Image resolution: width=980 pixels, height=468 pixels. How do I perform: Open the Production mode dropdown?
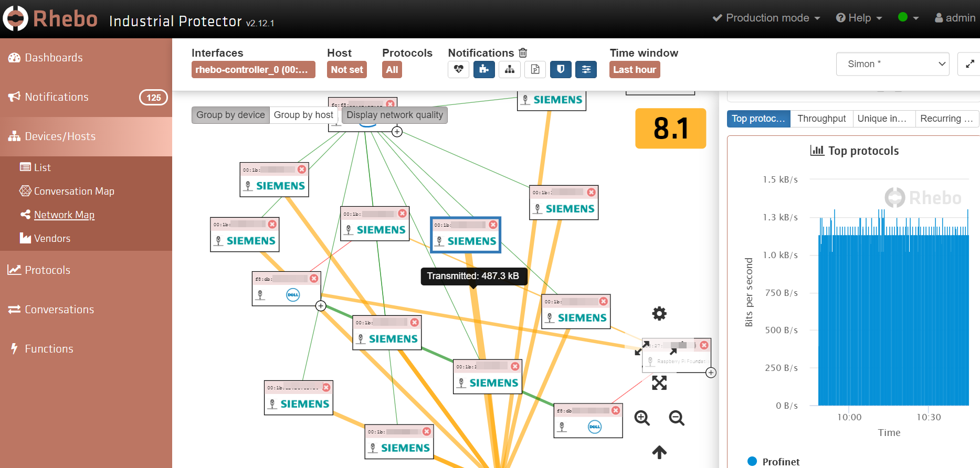pos(766,18)
